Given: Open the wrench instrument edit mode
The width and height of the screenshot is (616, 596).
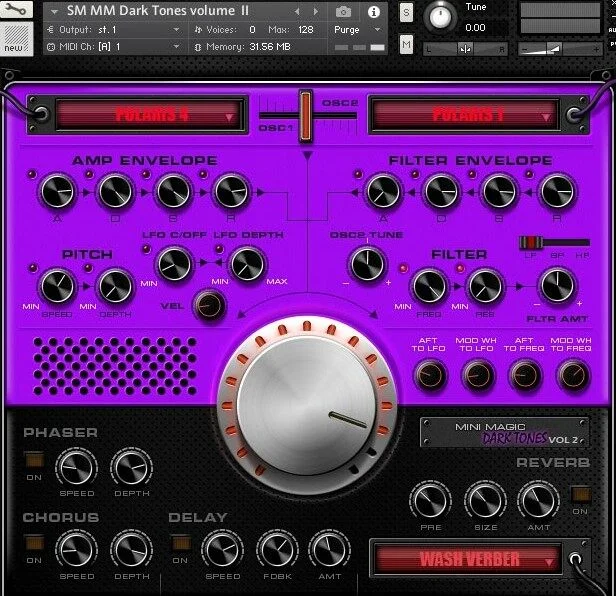Looking at the screenshot, I should tap(16, 9).
